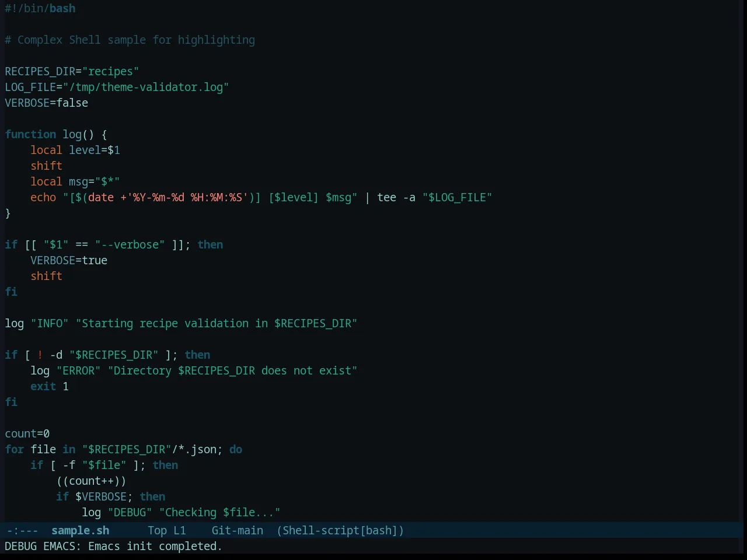Click the LOG_FILE path string
This screenshot has height=560, width=747.
click(146, 87)
